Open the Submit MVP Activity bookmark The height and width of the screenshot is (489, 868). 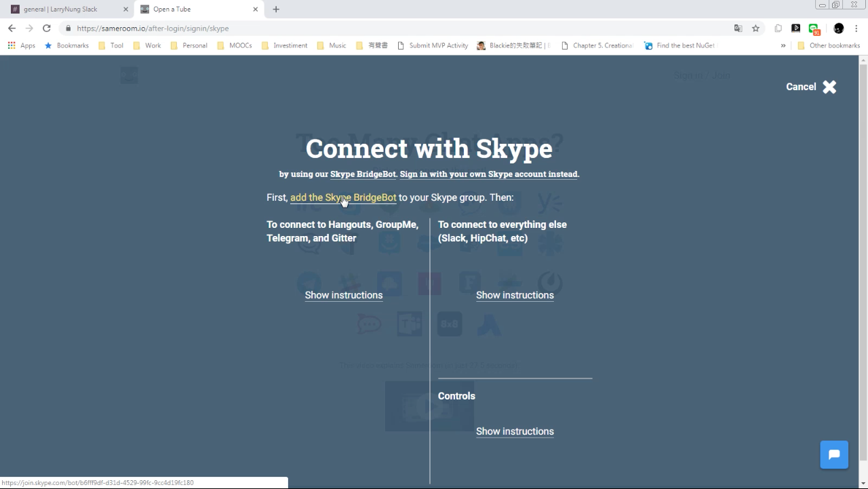coord(433,45)
